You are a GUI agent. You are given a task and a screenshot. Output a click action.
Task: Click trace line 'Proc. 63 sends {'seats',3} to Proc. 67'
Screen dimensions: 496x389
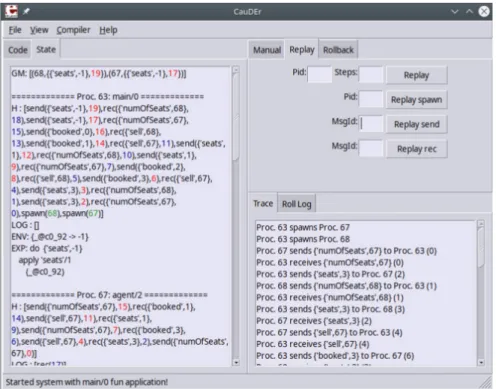(330, 274)
